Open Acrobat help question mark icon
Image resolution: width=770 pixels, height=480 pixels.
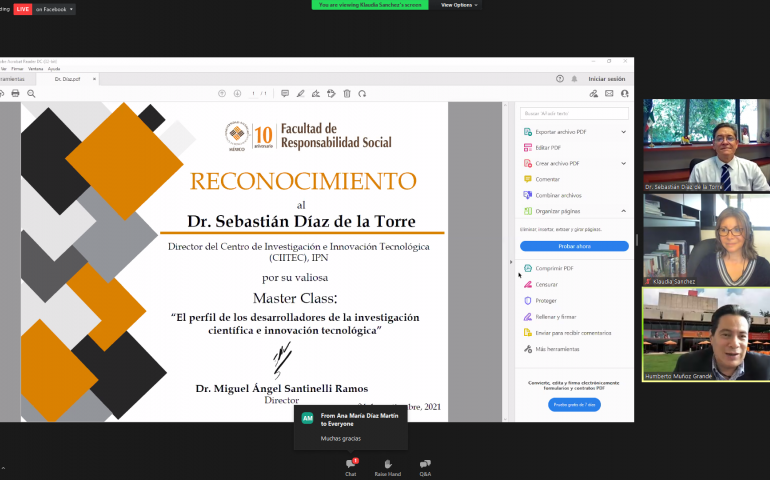pyautogui.click(x=560, y=79)
